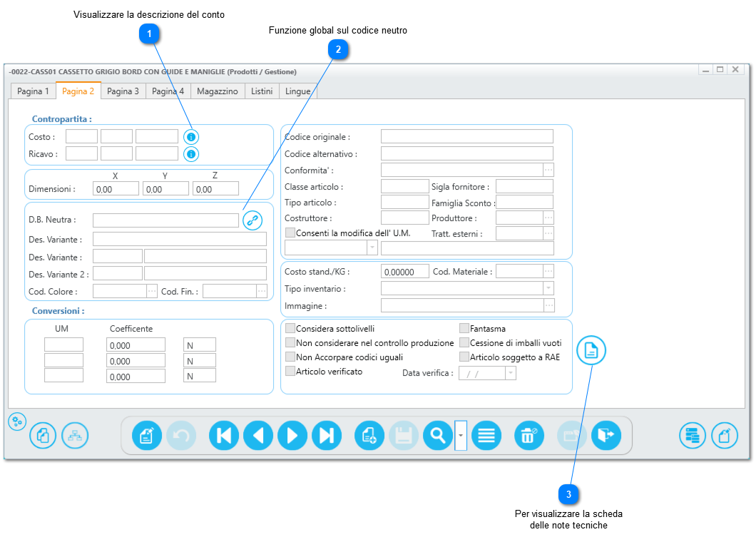Open dropdown below Consenti la modifica checkbox

point(372,248)
